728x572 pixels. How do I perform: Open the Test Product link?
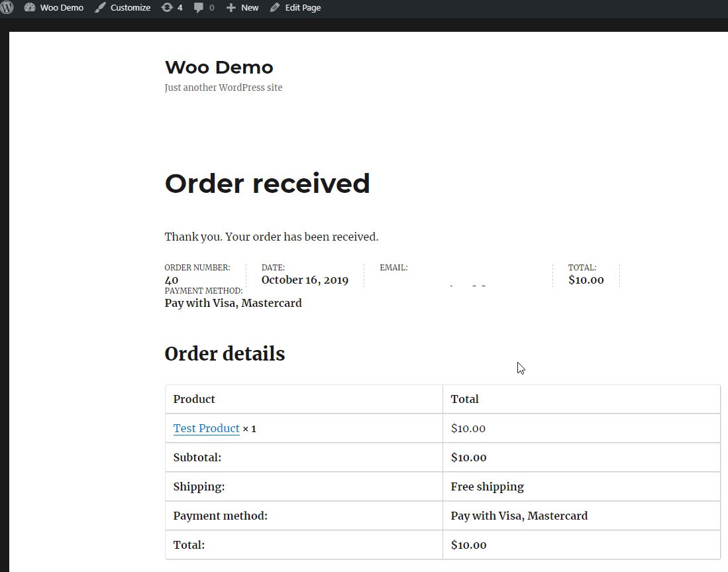(x=206, y=428)
